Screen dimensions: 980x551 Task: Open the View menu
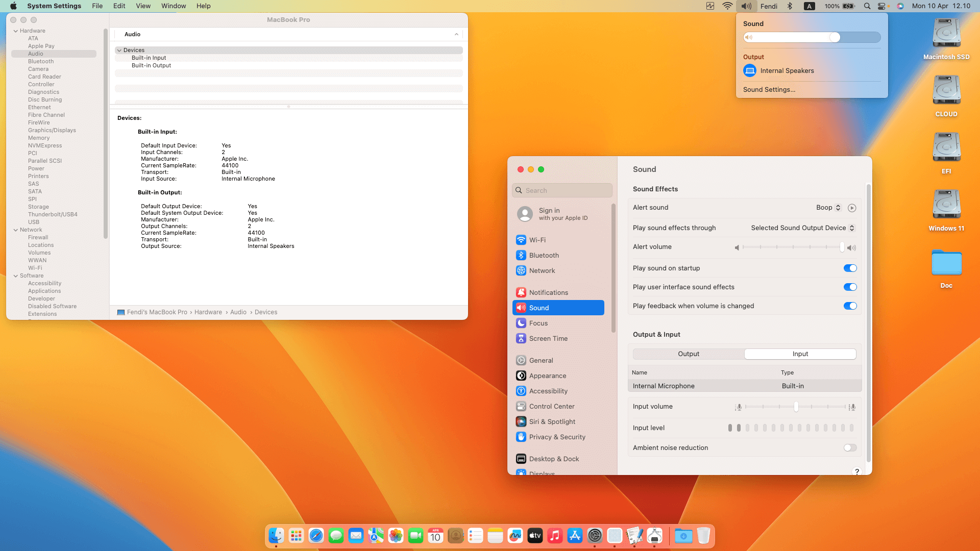tap(143, 6)
